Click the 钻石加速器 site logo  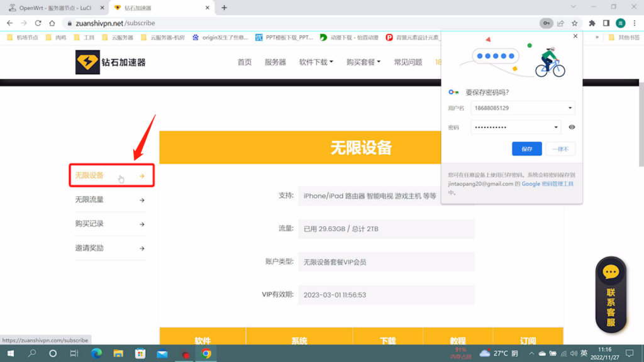111,62
